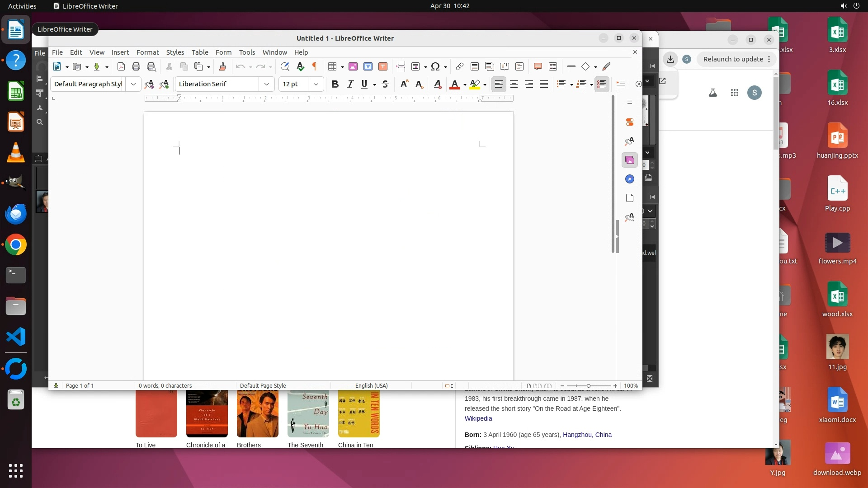Click the zoom slider handle
Image resolution: width=868 pixels, height=488 pixels.
[x=589, y=386]
